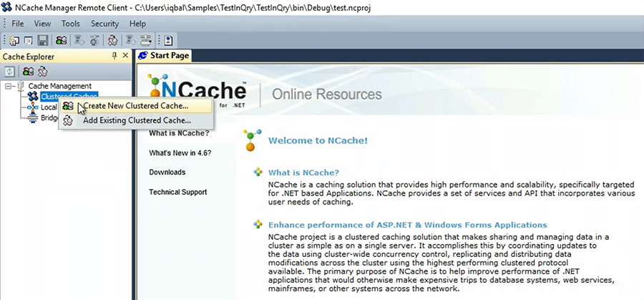Click What is NCache? heading in main content
Image resolution: width=644 pixels, height=300 pixels.
(303, 173)
